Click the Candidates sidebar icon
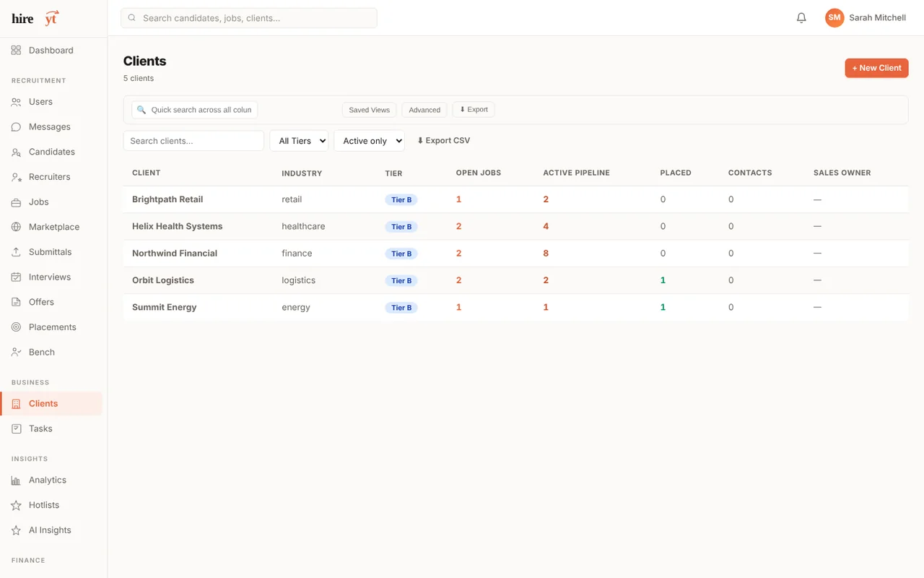Image resolution: width=924 pixels, height=578 pixels. tap(16, 152)
